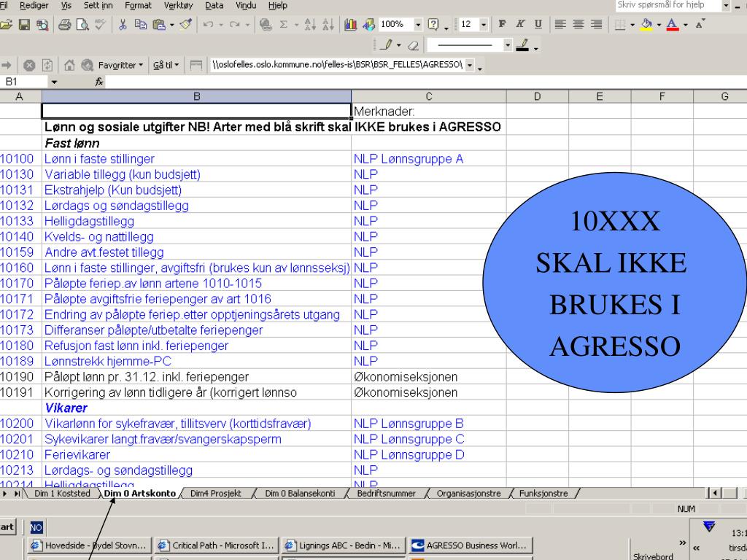Toggle Italic formatting (K)

coord(520,24)
